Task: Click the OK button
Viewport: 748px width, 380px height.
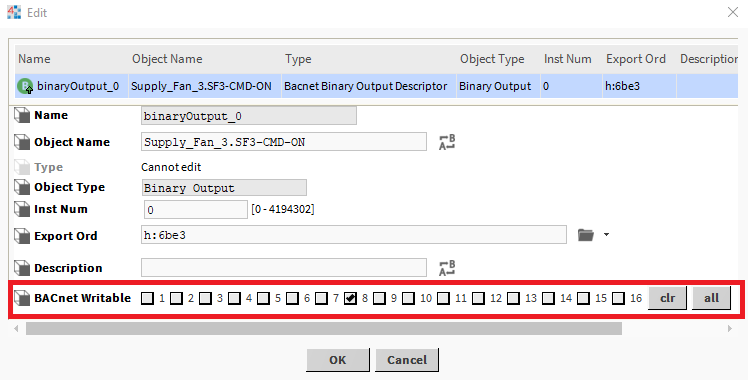Action: [338, 359]
